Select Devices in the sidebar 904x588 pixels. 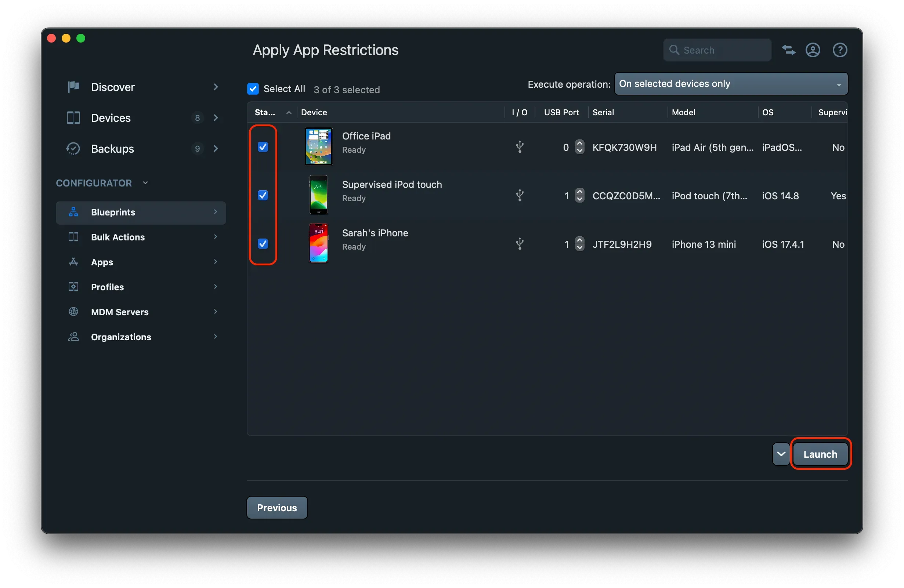tap(111, 118)
